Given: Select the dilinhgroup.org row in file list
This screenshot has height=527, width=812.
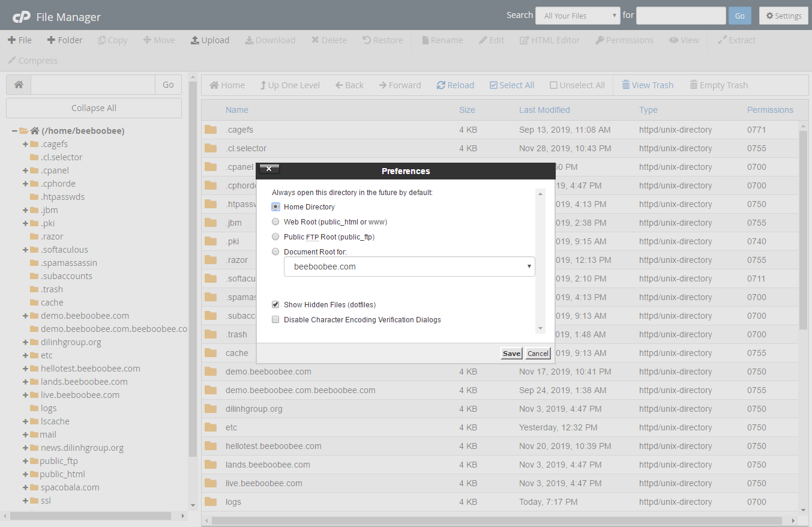Looking at the screenshot, I should (x=500, y=409).
